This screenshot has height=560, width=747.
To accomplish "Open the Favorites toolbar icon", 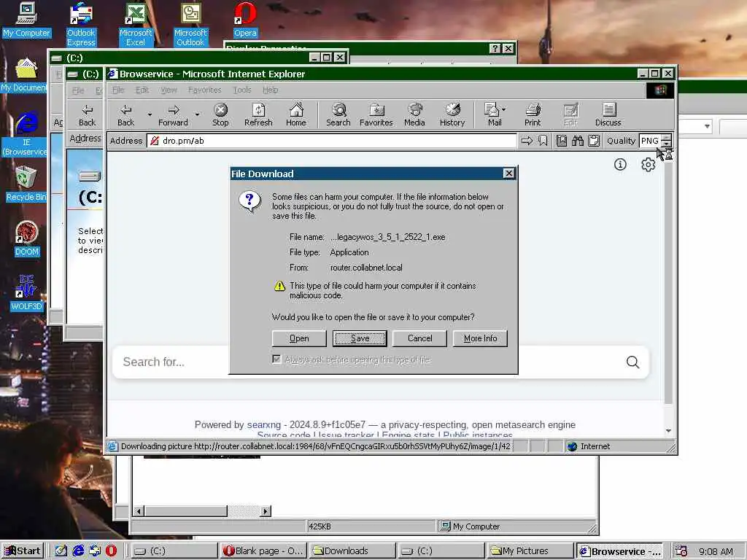I will 376,114.
